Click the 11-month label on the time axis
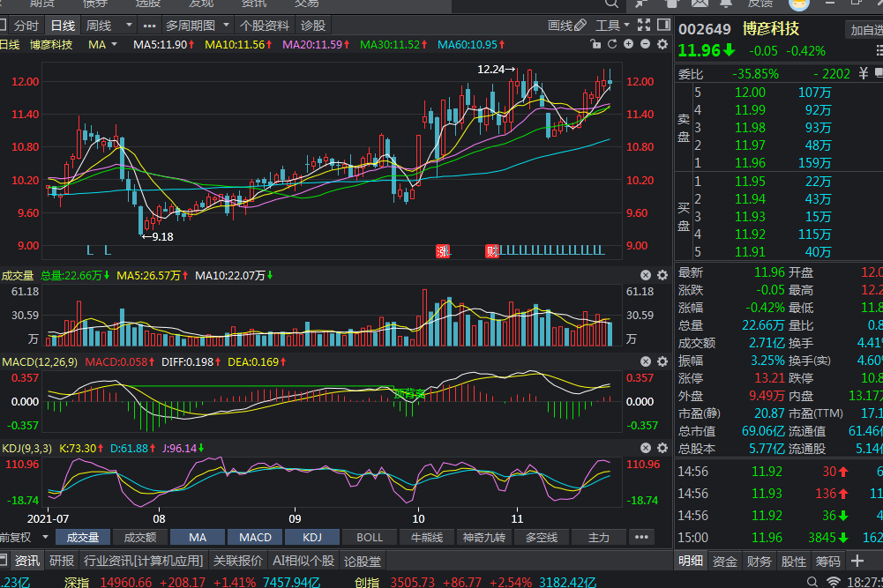Image resolution: width=883 pixels, height=588 pixels. tap(518, 517)
